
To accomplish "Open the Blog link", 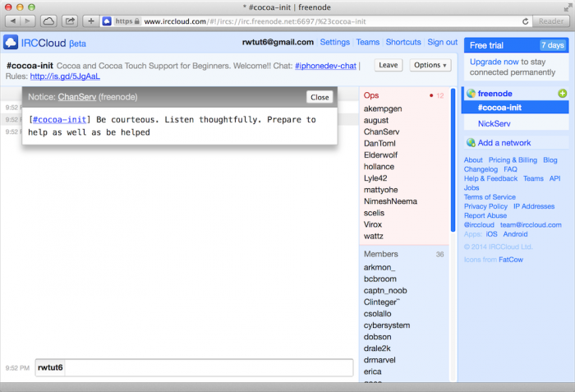I will pos(550,160).
